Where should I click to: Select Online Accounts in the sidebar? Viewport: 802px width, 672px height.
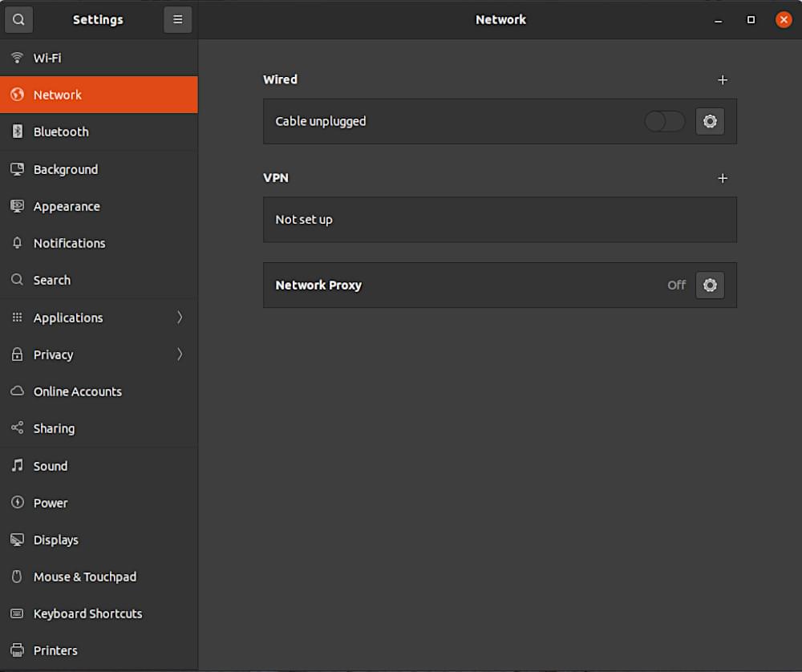point(77,391)
